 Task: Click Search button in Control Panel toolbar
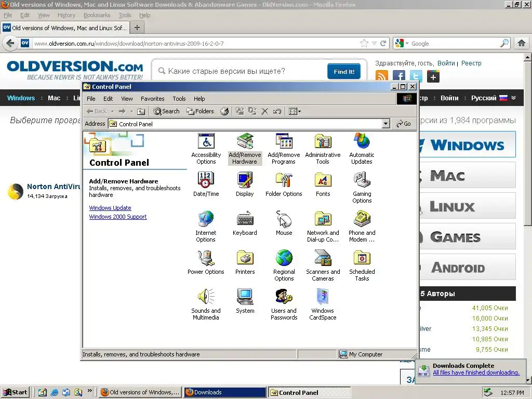coord(166,111)
